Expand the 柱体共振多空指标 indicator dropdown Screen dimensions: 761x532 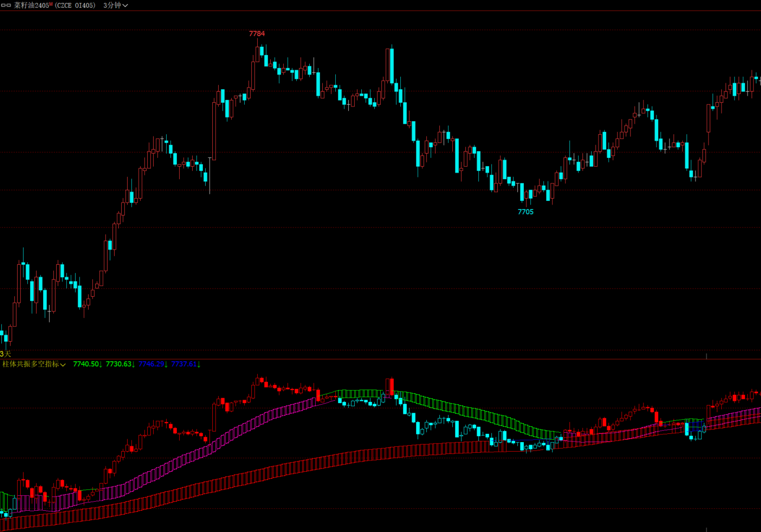pos(34,364)
